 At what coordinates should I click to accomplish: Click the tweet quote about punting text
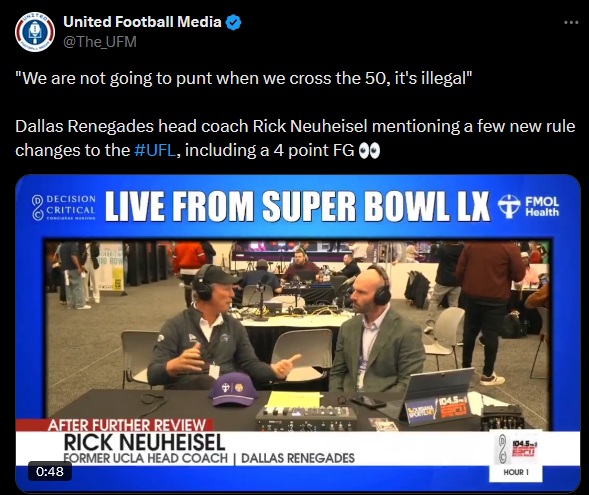point(243,78)
